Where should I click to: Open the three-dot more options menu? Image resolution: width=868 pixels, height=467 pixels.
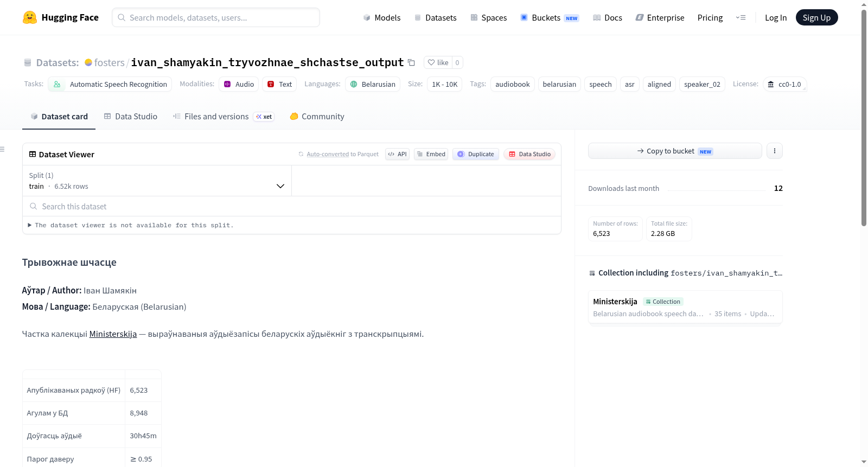775,151
